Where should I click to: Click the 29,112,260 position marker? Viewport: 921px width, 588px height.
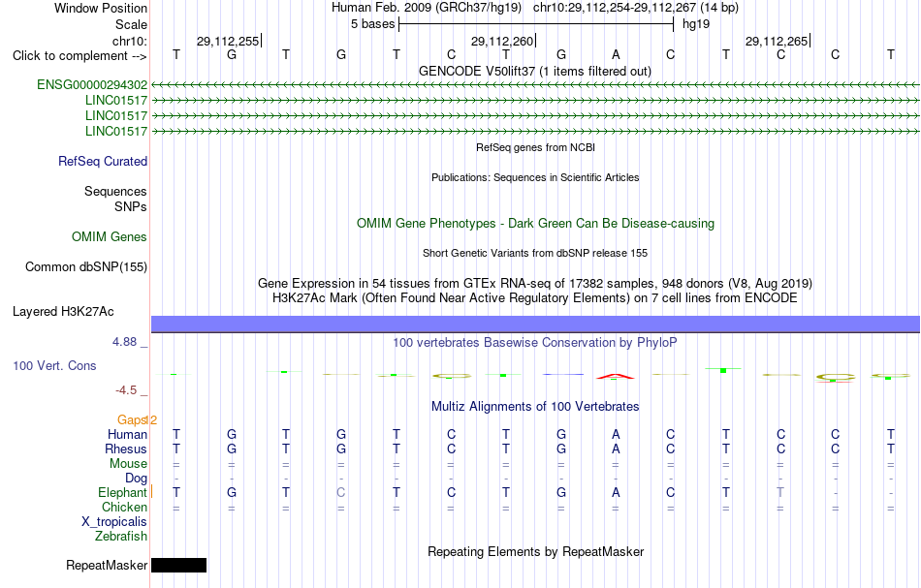(x=502, y=42)
